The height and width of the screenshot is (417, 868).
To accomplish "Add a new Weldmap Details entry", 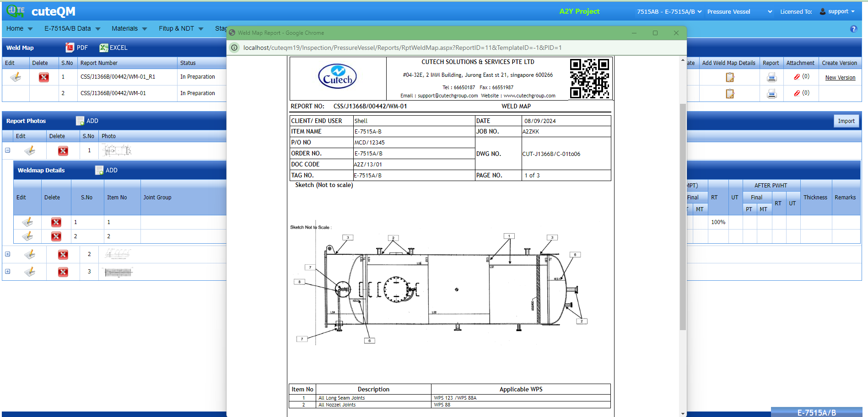I will click(106, 170).
